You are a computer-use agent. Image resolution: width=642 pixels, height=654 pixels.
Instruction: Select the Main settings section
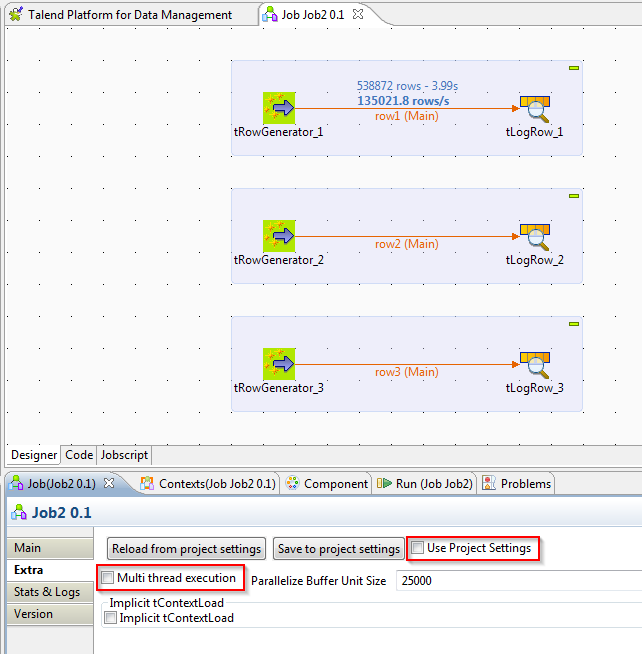pyautogui.click(x=50, y=548)
